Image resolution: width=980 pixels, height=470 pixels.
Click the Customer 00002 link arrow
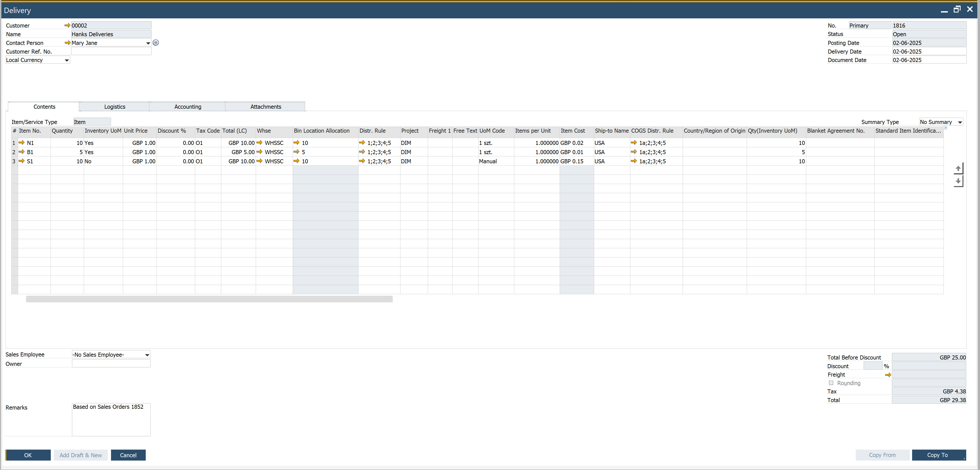[x=67, y=26]
